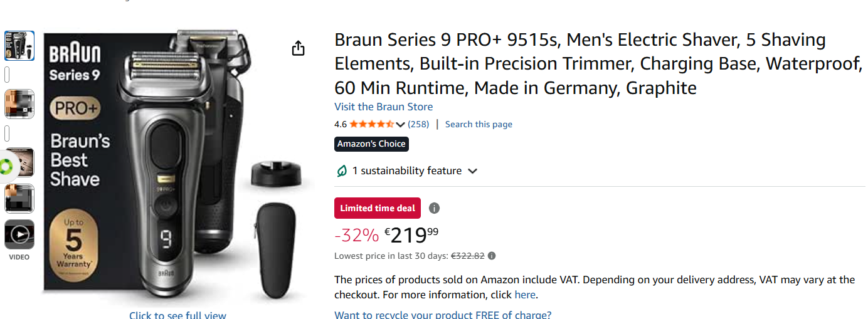Image resolution: width=868 pixels, height=319 pixels.
Task: Click to see full view of image
Action: point(177,315)
